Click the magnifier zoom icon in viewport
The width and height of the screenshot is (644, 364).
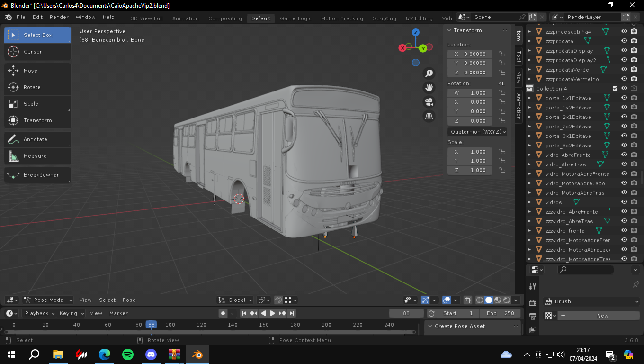(x=429, y=73)
